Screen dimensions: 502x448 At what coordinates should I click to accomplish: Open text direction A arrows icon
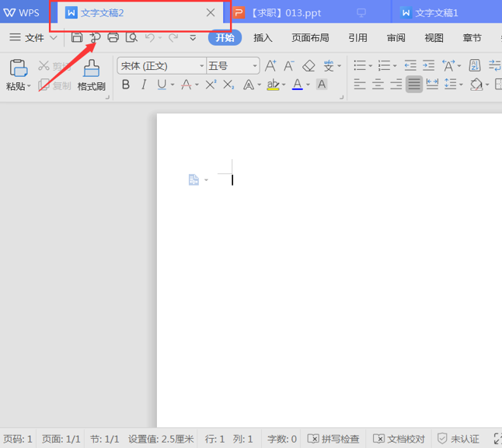(448, 65)
